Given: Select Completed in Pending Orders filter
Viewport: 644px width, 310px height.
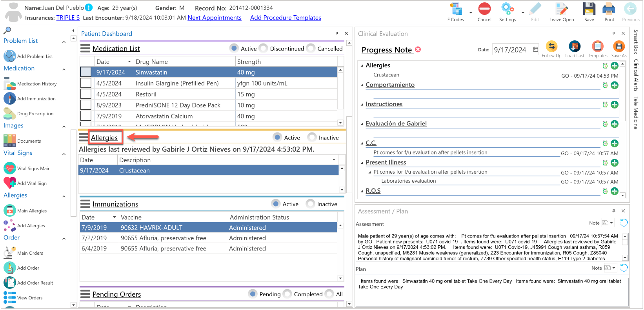Looking at the screenshot, I should pyautogui.click(x=287, y=294).
